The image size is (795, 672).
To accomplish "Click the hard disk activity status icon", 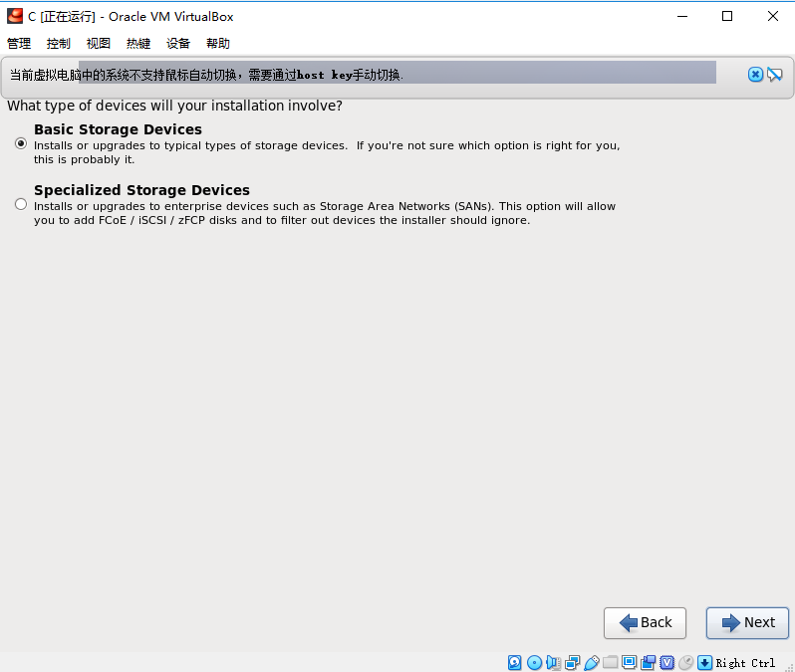I will click(514, 662).
